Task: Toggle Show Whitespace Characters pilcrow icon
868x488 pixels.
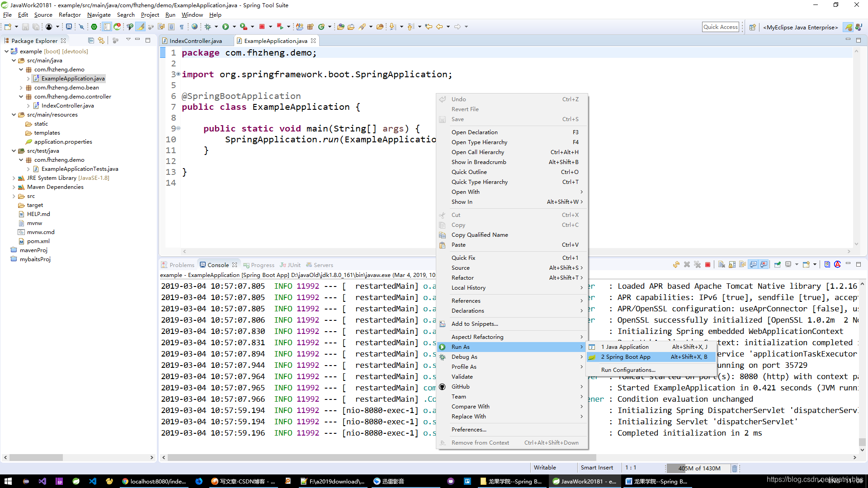Action: point(182,27)
